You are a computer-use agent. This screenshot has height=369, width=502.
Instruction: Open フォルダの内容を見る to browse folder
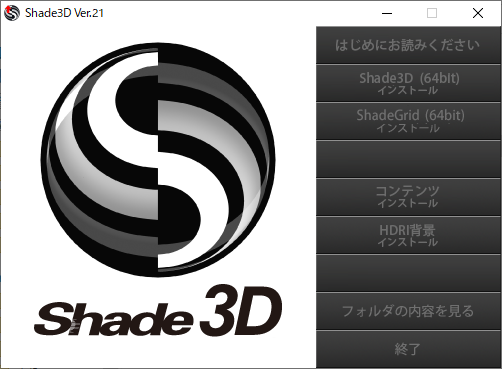click(x=408, y=311)
